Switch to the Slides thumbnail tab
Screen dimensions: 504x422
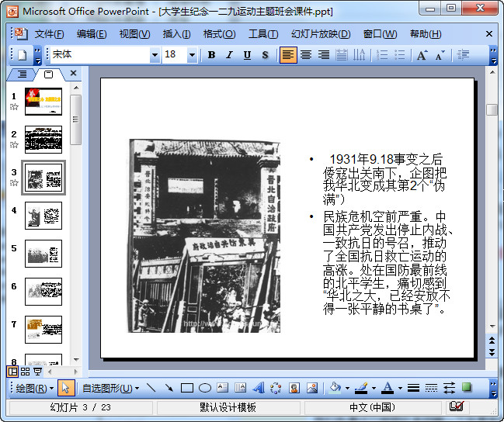[48, 74]
